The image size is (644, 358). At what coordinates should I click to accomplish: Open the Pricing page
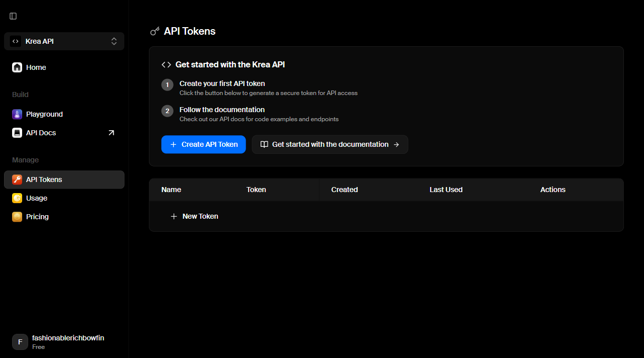point(64,217)
